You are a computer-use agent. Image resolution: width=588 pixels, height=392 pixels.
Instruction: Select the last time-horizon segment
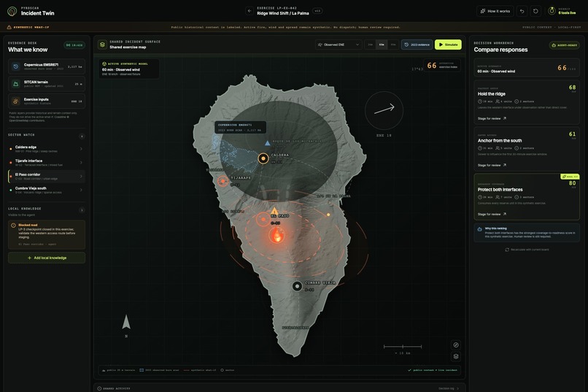coord(393,45)
